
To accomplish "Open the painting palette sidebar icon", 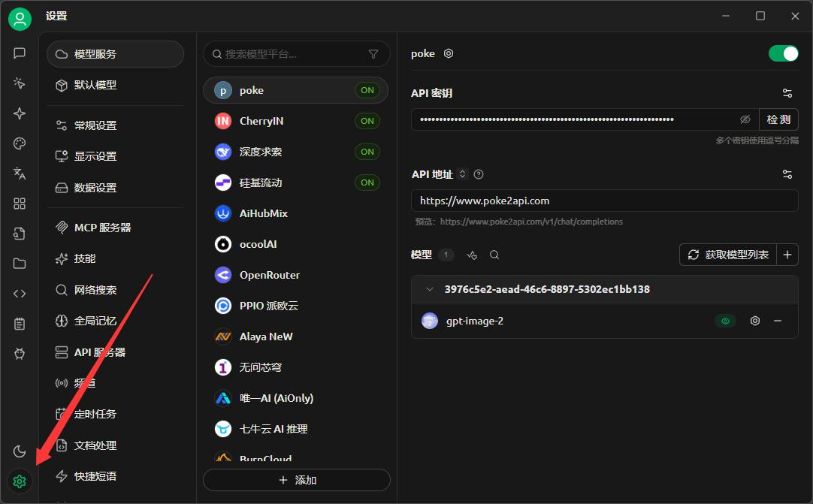I will 20,143.
